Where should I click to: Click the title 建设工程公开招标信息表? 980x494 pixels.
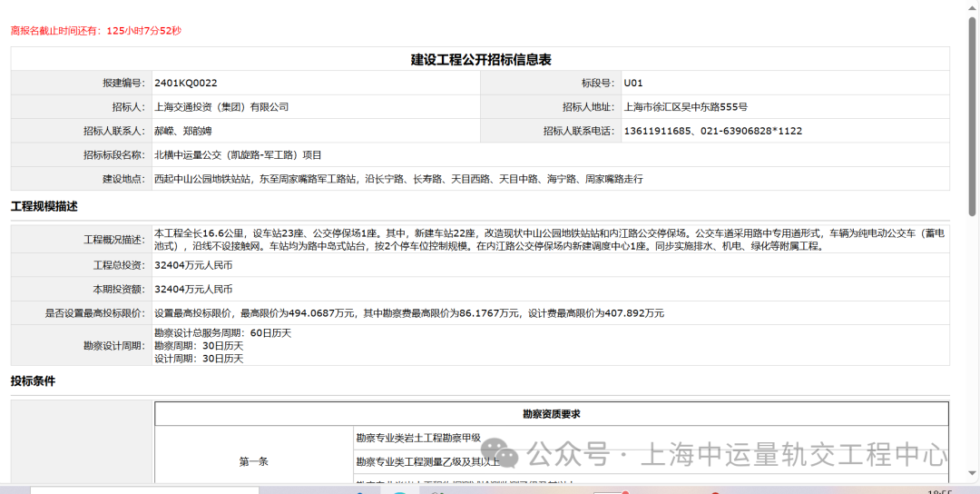tap(480, 59)
